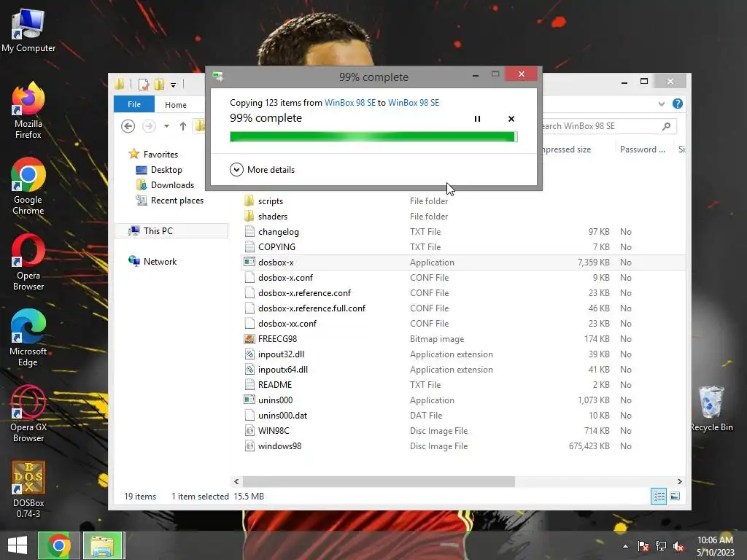
Task: Show hidden tray icons arrow
Action: click(x=625, y=545)
